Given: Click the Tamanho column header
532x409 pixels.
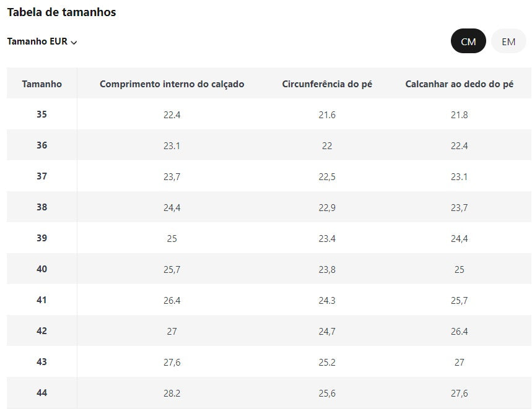Looking at the screenshot, I should pos(41,84).
